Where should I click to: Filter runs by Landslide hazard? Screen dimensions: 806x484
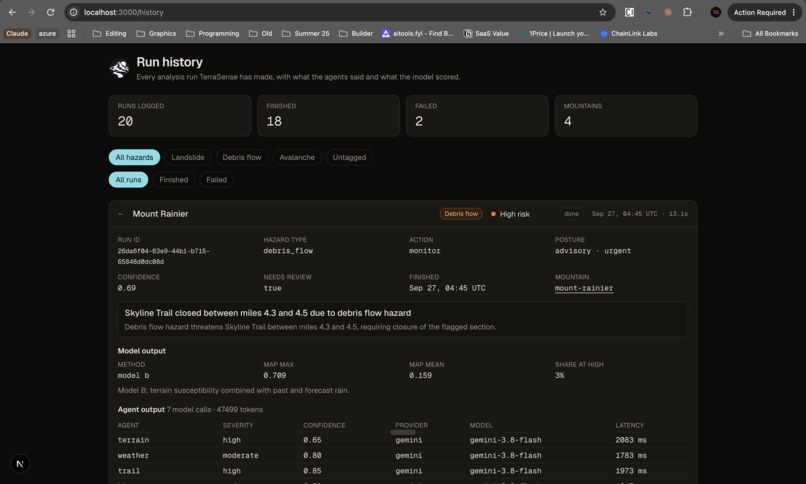188,157
